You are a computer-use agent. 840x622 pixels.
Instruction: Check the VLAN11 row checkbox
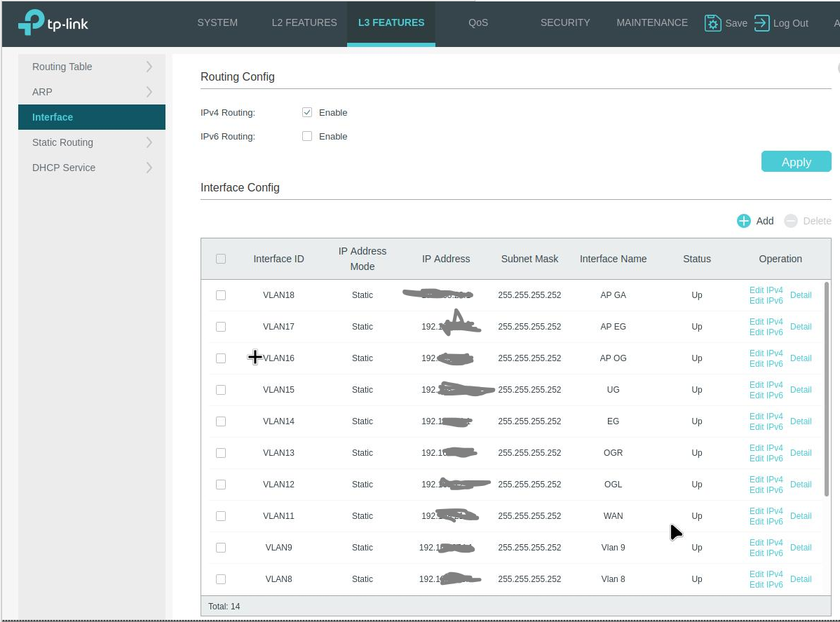coord(221,516)
